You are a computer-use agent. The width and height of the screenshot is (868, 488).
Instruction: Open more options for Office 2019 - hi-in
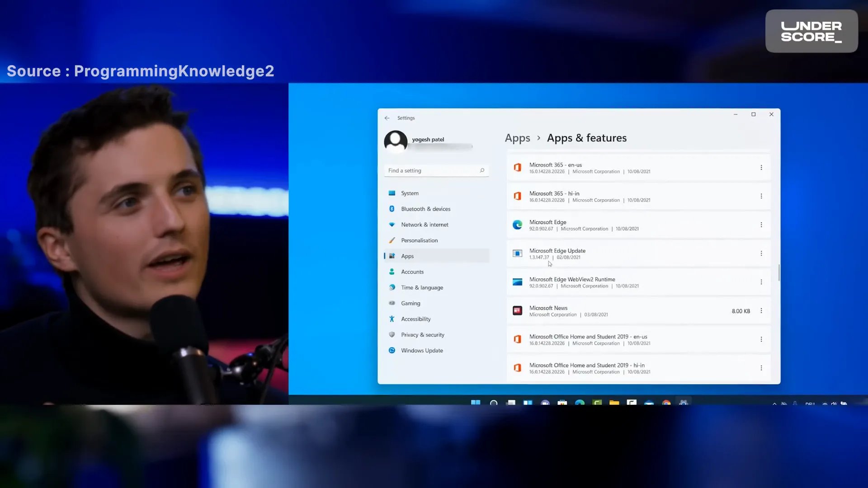[x=761, y=368]
